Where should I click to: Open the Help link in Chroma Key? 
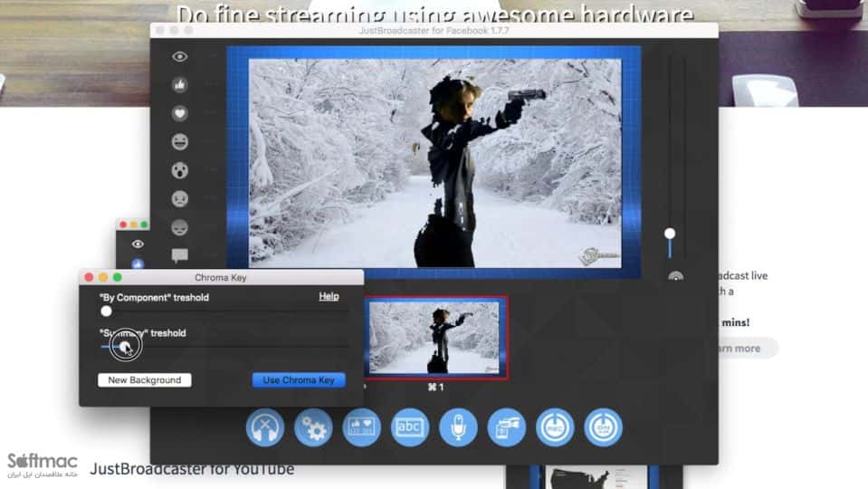329,297
